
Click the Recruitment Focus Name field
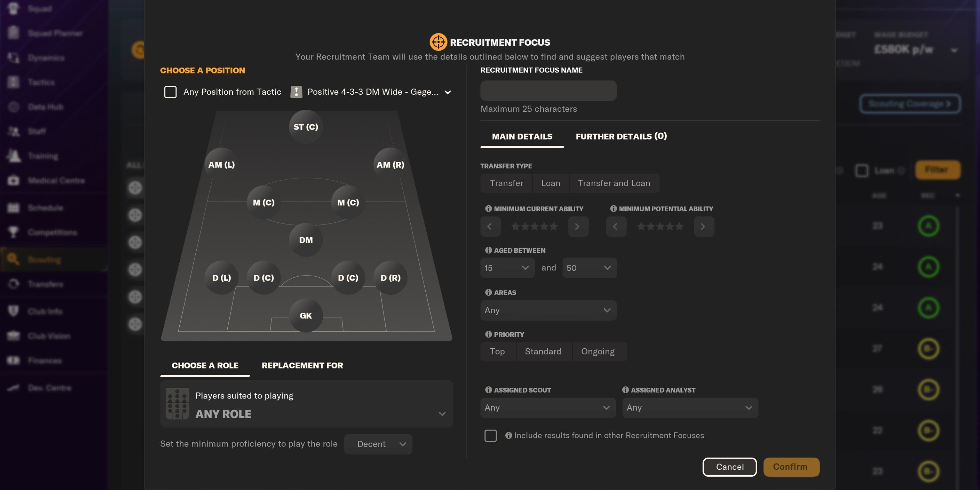point(548,90)
